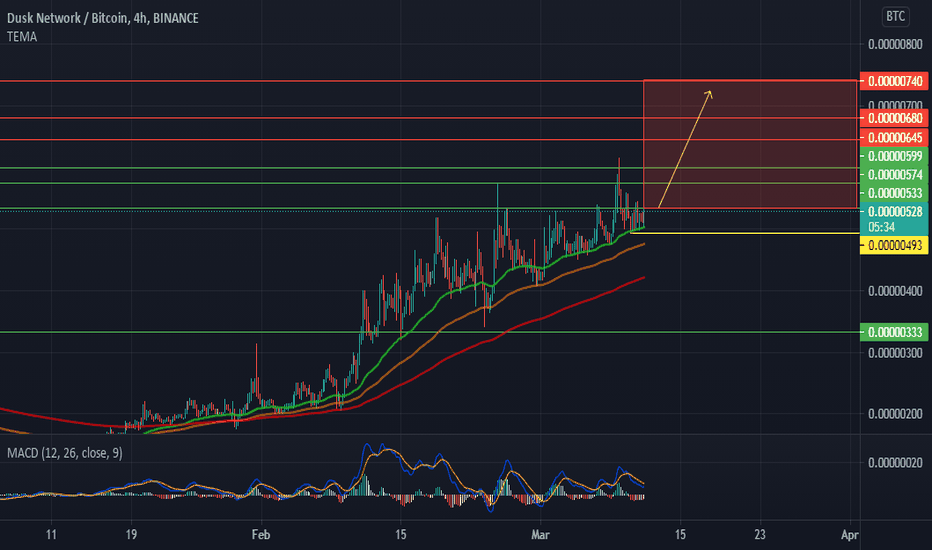932x550 pixels.
Task: Select the TEMA indicator label
Action: point(22,37)
